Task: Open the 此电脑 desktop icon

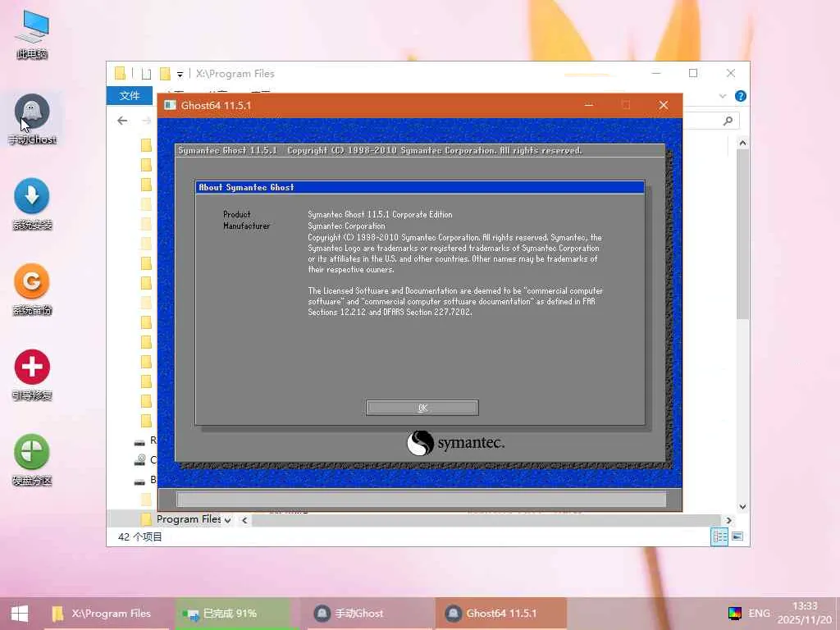Action: pos(32,34)
